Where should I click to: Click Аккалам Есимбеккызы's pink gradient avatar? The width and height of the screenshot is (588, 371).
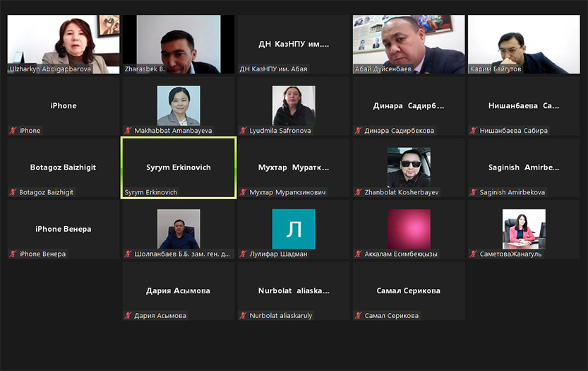[x=409, y=229]
